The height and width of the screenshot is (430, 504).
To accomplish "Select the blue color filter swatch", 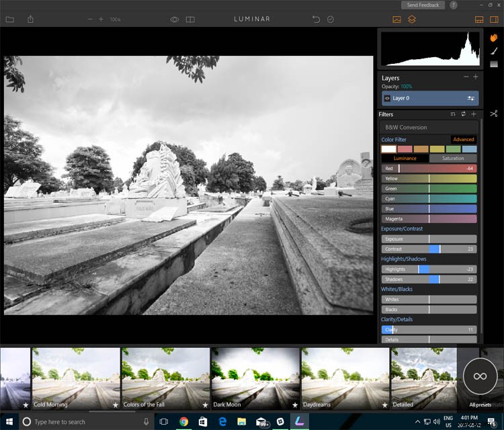I will [x=469, y=149].
